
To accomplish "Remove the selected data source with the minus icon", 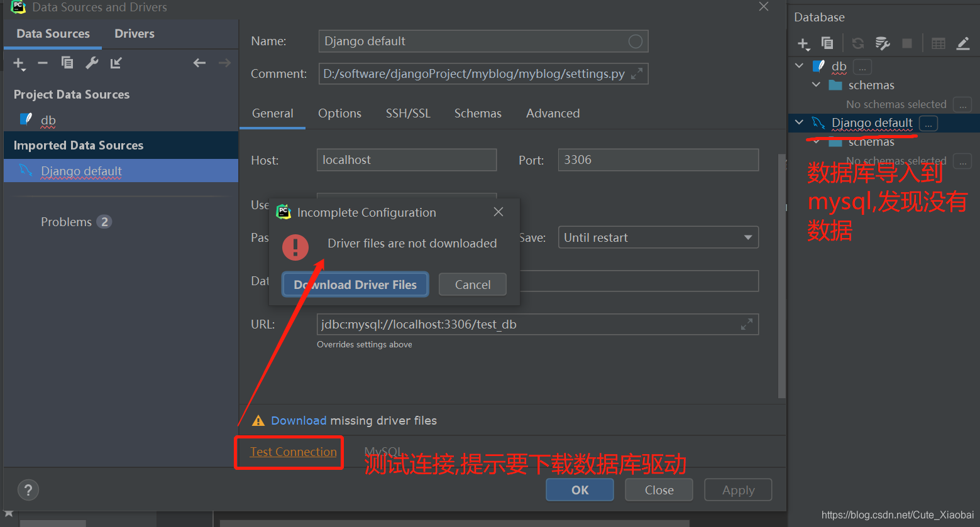I will (x=43, y=63).
